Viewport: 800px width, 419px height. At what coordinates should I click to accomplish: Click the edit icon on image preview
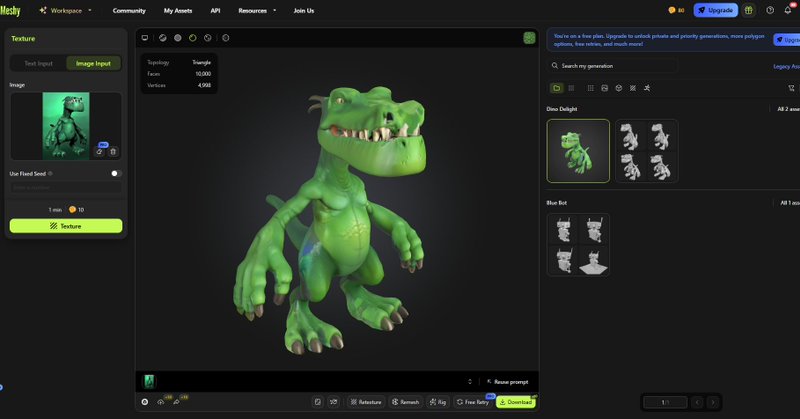(99, 152)
